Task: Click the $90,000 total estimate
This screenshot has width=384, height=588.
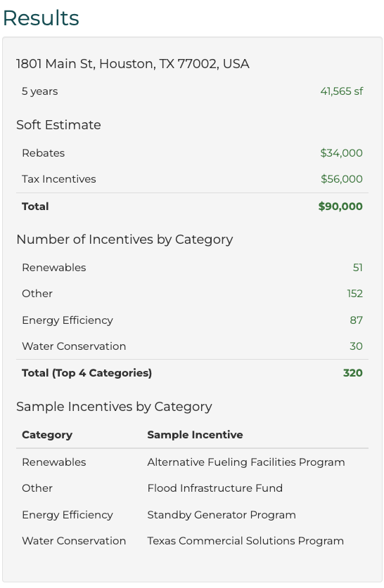Action: click(340, 207)
